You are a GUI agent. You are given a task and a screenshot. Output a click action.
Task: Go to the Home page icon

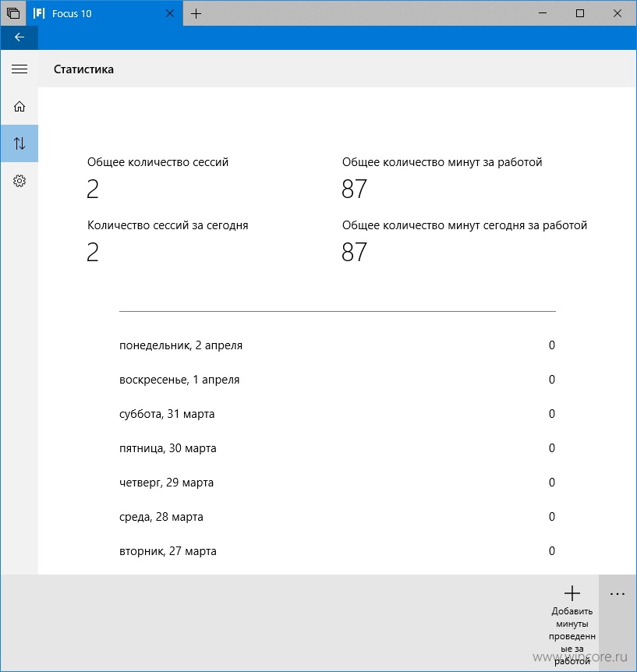[19, 106]
